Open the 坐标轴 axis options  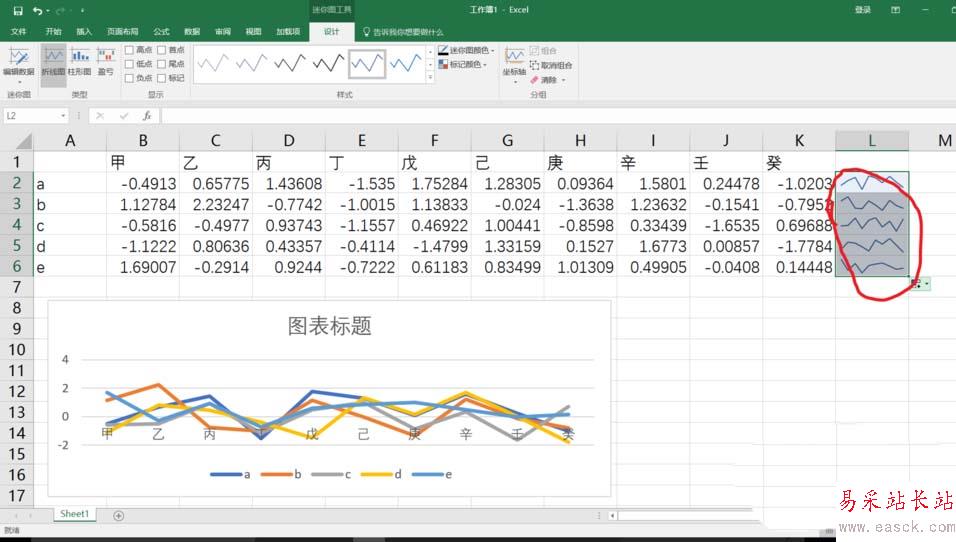[514, 65]
